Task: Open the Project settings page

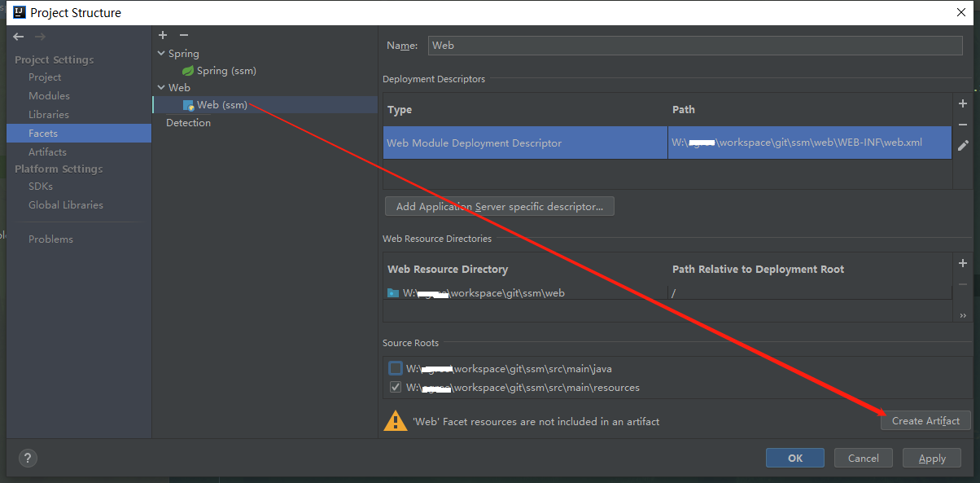Action: pos(45,77)
